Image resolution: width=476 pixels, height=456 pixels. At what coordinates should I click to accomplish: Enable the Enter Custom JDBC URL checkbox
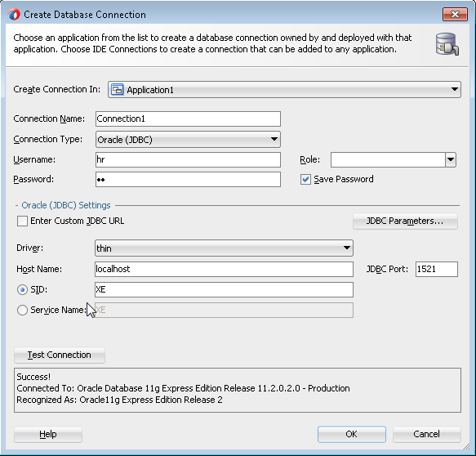pyautogui.click(x=22, y=221)
